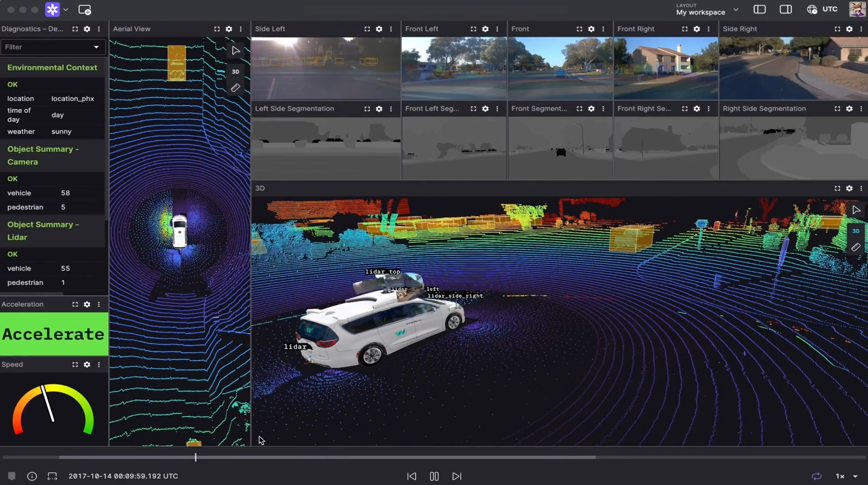Fullscreen the Front camera panel

point(580,29)
